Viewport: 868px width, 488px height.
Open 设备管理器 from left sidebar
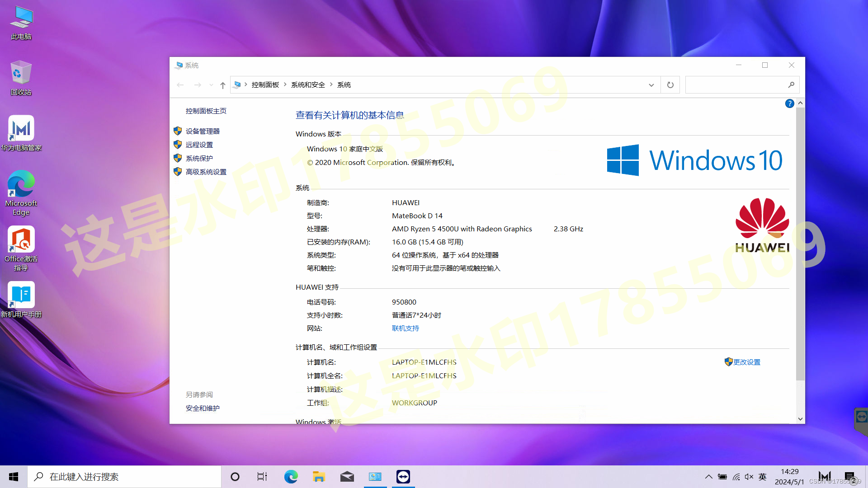pyautogui.click(x=203, y=131)
